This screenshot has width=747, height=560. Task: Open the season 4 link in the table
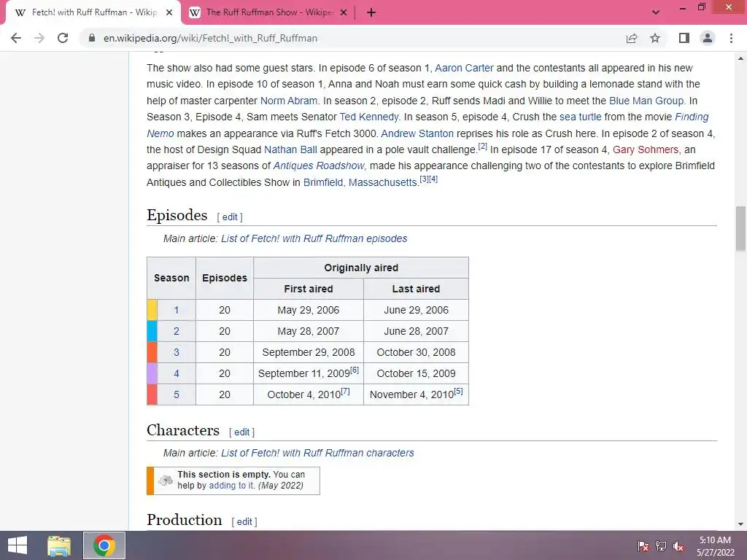click(x=177, y=374)
